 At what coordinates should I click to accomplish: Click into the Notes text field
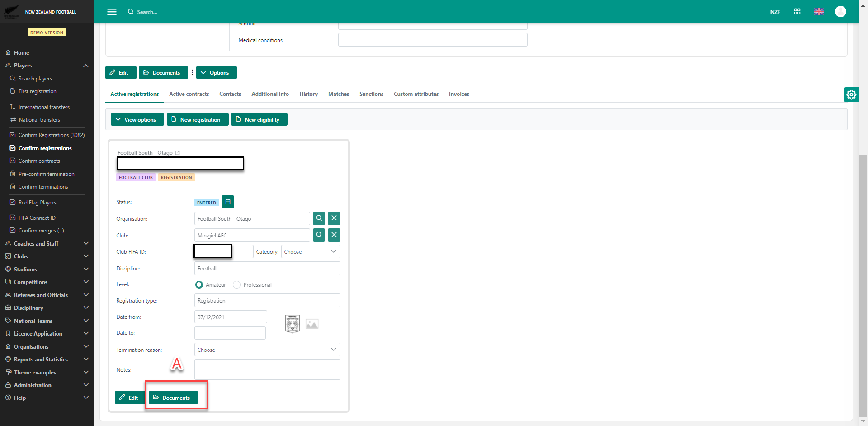[x=267, y=370]
